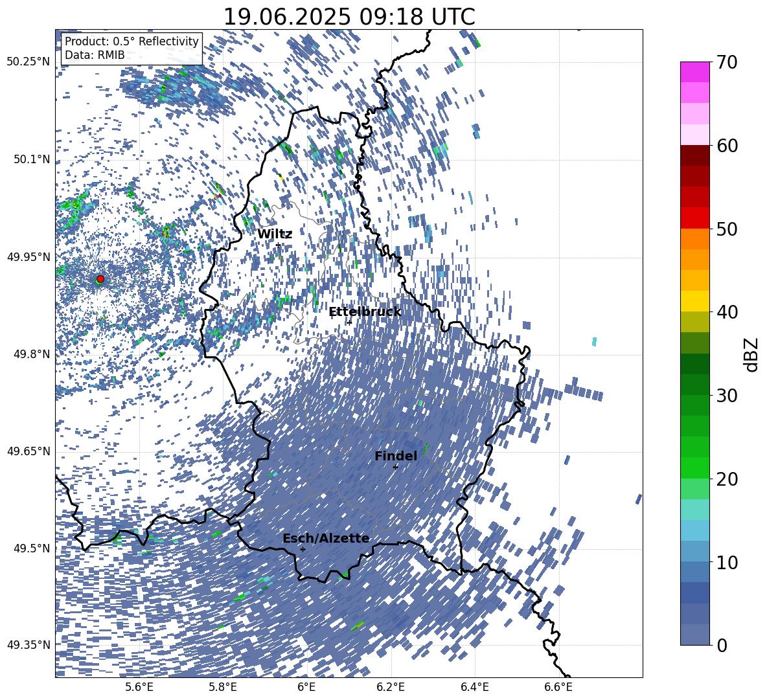Select the Ettelbruck city label

tap(365, 311)
